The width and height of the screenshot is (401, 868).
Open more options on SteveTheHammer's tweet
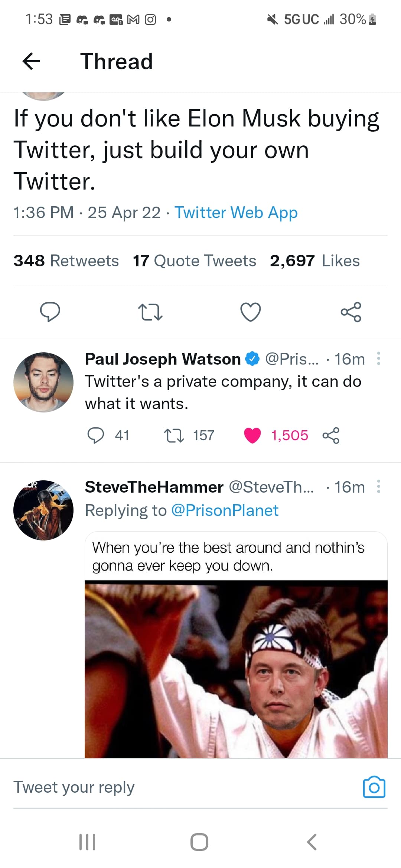(378, 486)
